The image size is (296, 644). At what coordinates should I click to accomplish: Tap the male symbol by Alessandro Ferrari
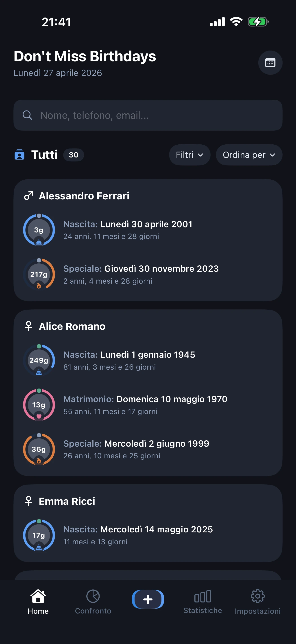(x=28, y=196)
